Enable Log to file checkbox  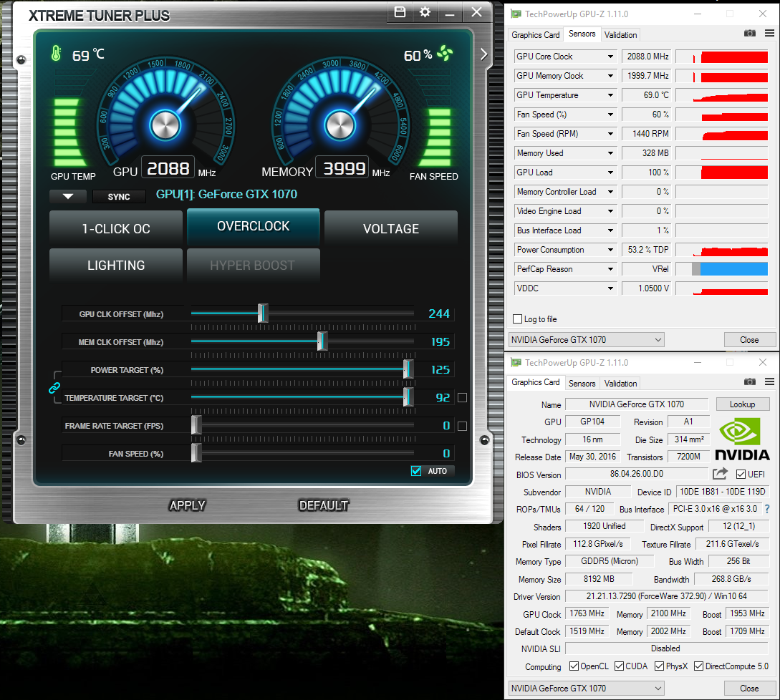click(517, 319)
